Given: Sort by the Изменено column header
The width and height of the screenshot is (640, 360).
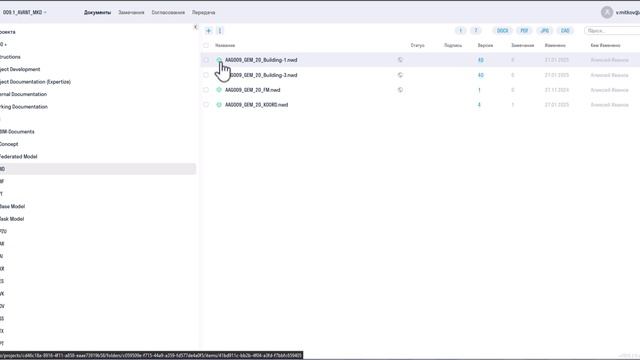Looking at the screenshot, I should (555, 45).
